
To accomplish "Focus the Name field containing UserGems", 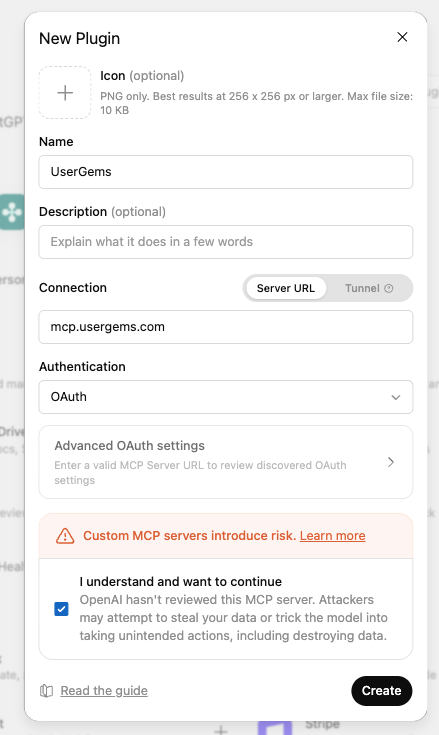I will click(x=226, y=172).
